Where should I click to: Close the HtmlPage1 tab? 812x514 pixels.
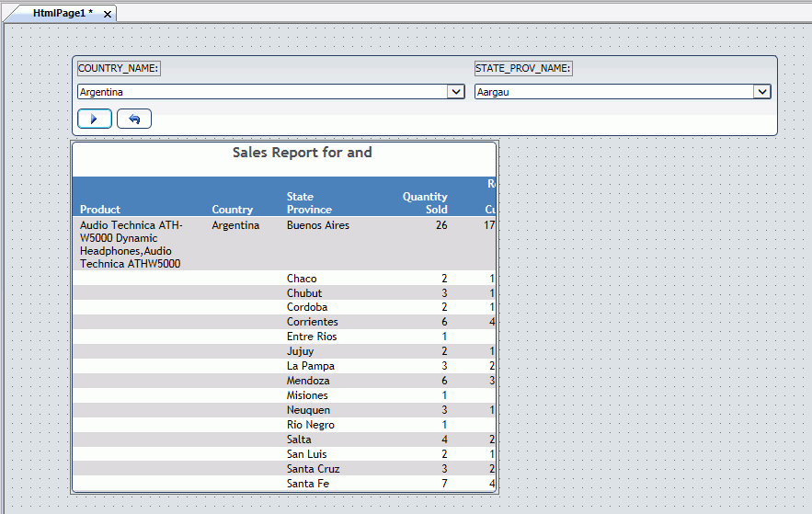108,14
